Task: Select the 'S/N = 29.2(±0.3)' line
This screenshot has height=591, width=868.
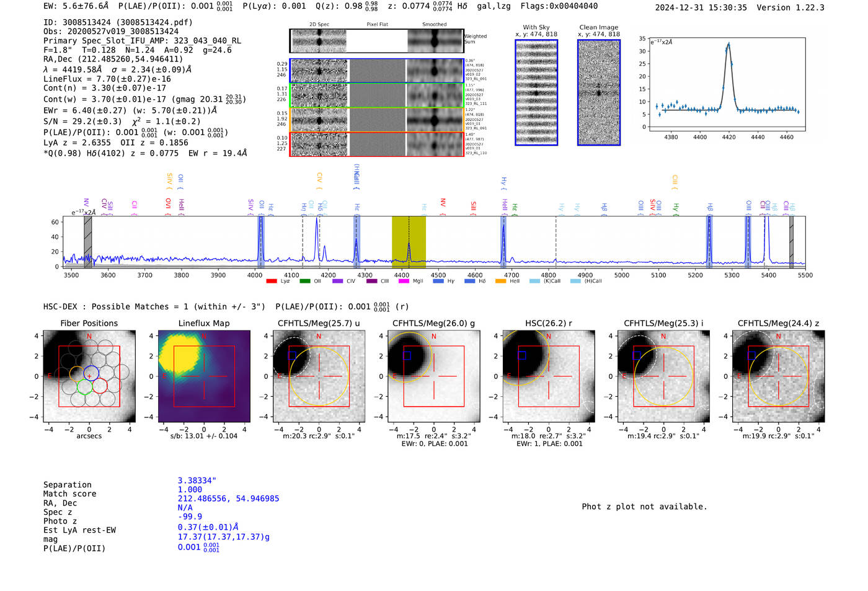Action: click(x=82, y=122)
